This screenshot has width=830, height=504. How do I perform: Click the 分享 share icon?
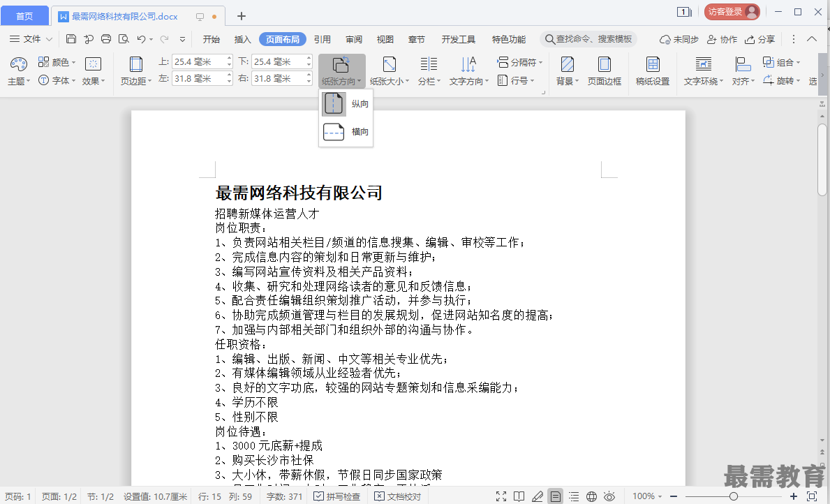pos(750,39)
